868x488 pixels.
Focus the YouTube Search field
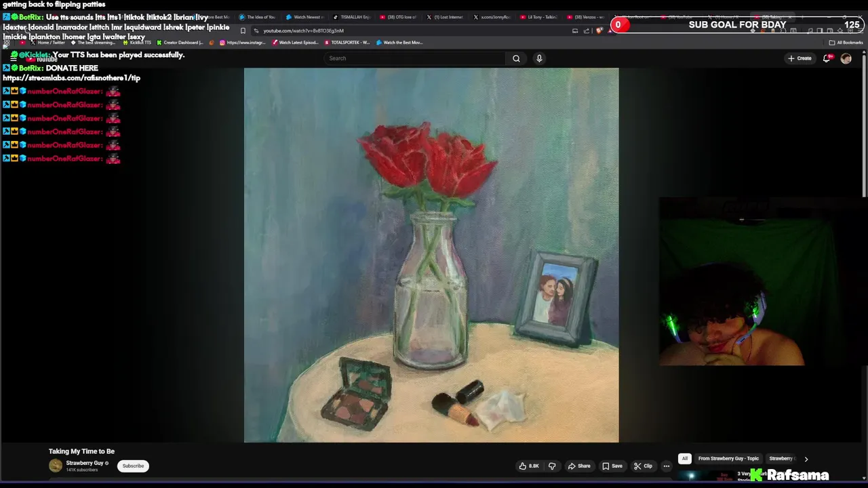pyautogui.click(x=415, y=58)
